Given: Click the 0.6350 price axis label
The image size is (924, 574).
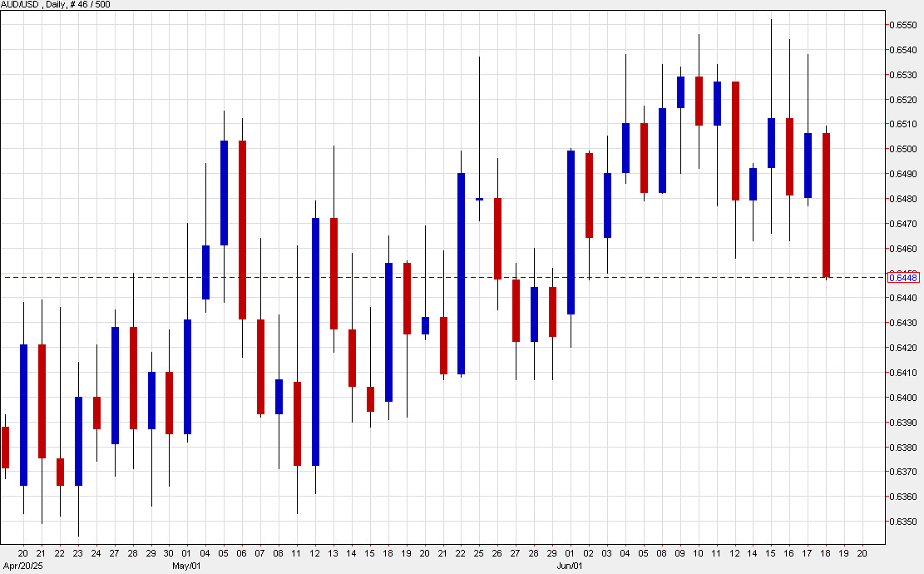Looking at the screenshot, I should click(x=902, y=522).
